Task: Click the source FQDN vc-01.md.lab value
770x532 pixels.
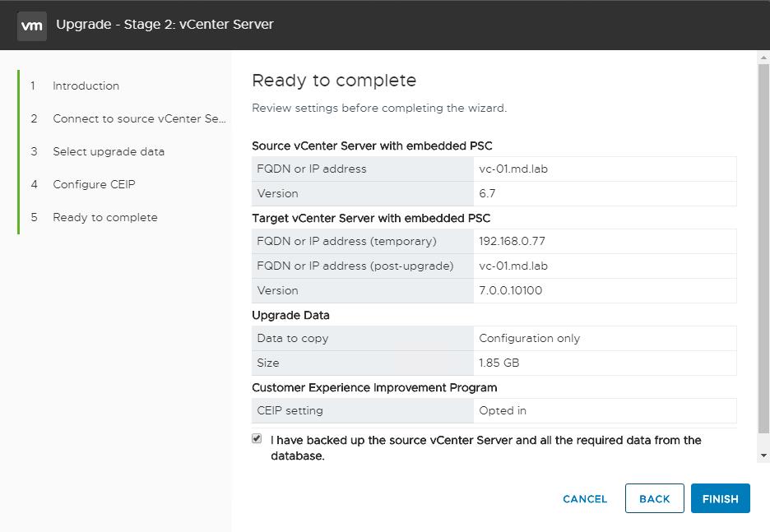Action: (513, 169)
